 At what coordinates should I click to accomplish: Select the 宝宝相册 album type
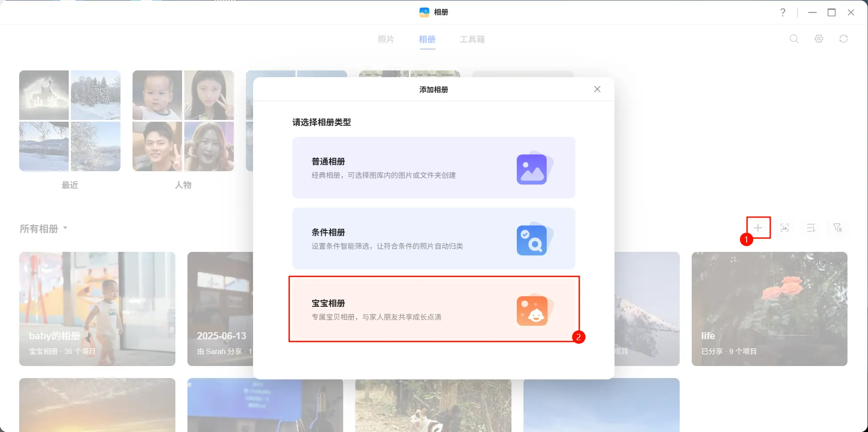pos(433,309)
